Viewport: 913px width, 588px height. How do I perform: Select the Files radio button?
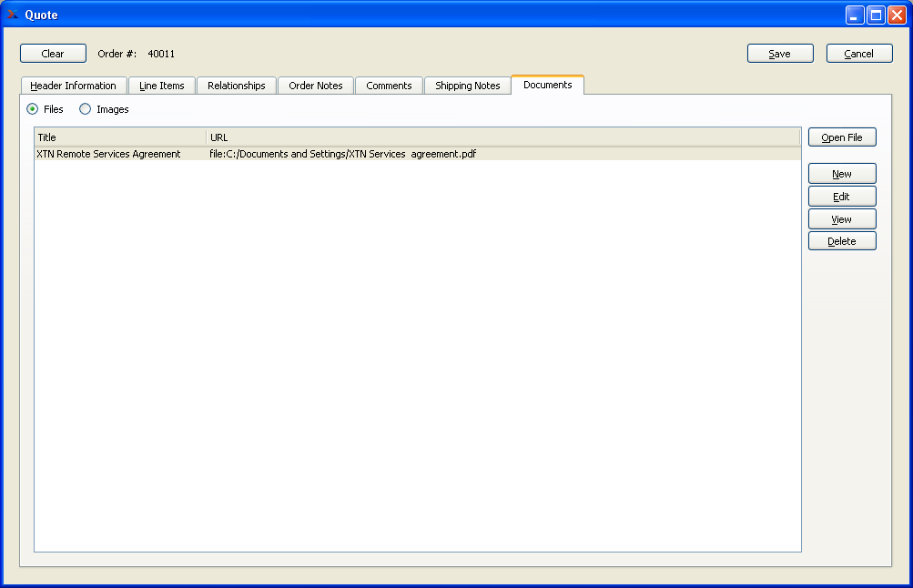pos(33,109)
